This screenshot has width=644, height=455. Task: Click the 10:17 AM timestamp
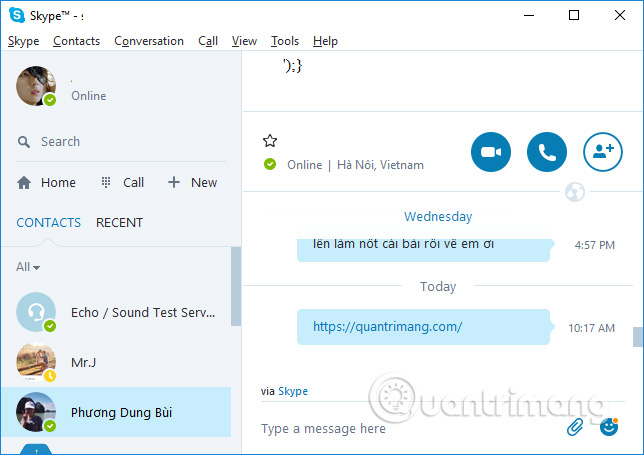(591, 328)
